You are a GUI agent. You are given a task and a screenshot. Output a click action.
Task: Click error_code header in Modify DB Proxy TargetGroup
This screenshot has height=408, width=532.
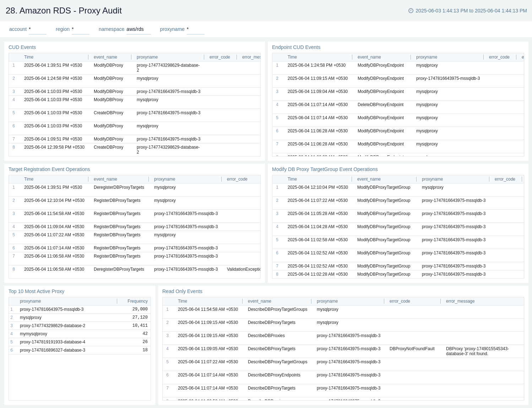point(505,179)
